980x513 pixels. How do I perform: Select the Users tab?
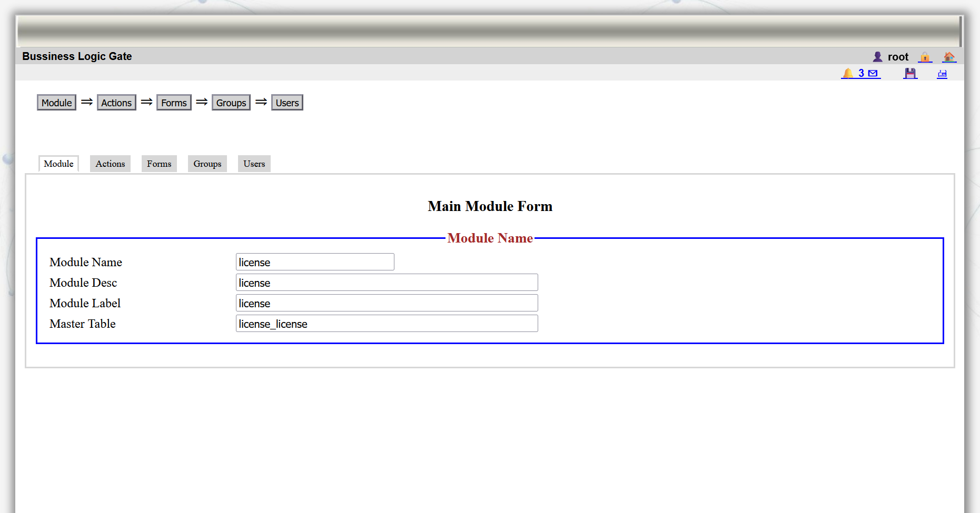254,164
